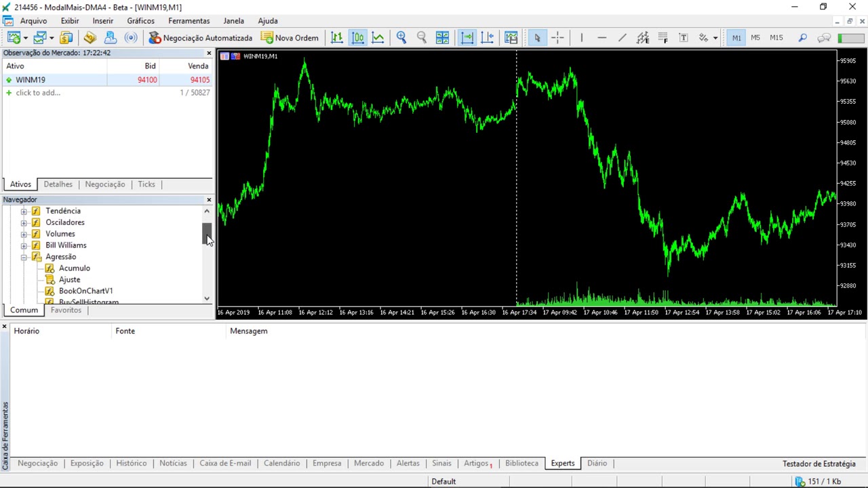Click the Navigator vertical scrollbar thumb
Image resolution: width=868 pixels, height=488 pixels.
click(207, 234)
